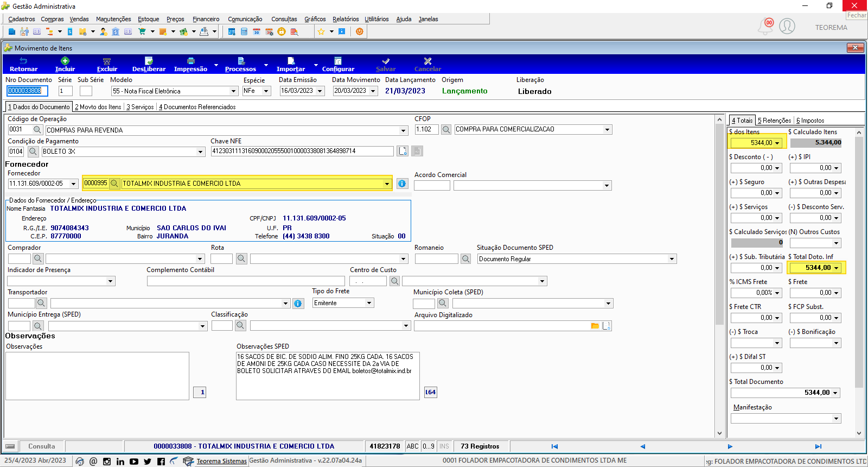The width and height of the screenshot is (868, 467).
Task: Click the Chave NFE input field
Action: [x=302, y=151]
